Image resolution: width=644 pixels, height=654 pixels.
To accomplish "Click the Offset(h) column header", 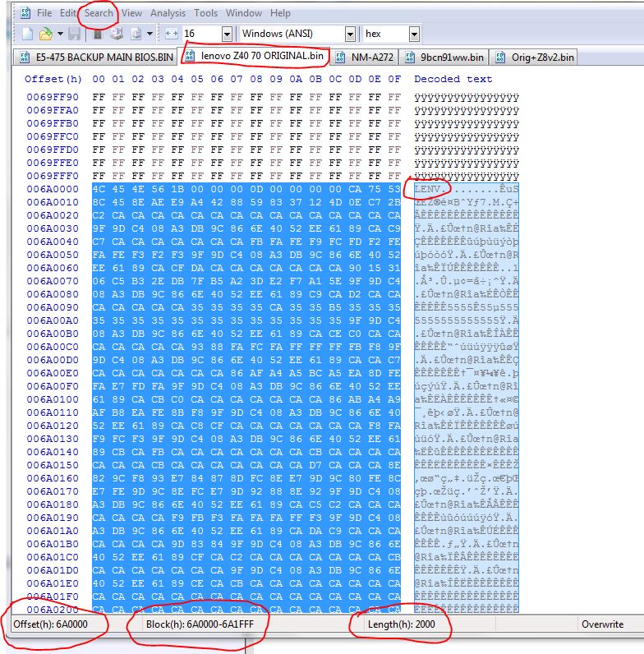I will click(53, 79).
